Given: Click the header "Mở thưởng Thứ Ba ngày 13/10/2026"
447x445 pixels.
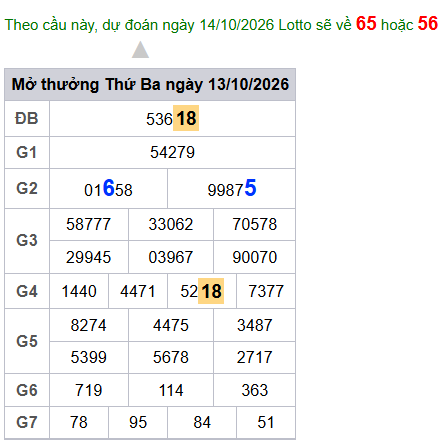Looking at the screenshot, I should point(150,84).
